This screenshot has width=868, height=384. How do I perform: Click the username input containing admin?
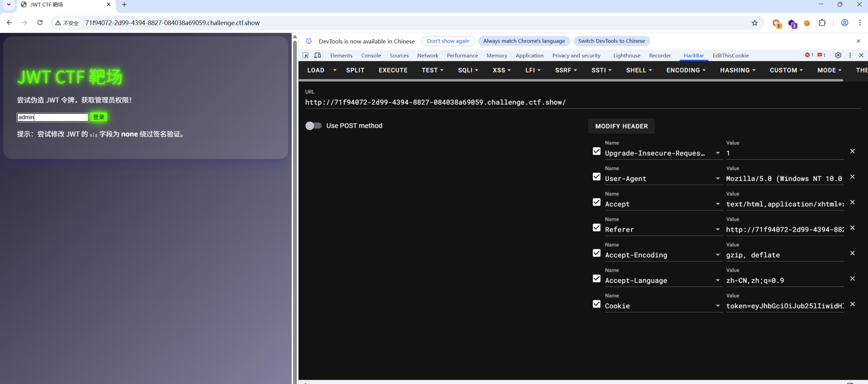tap(53, 117)
